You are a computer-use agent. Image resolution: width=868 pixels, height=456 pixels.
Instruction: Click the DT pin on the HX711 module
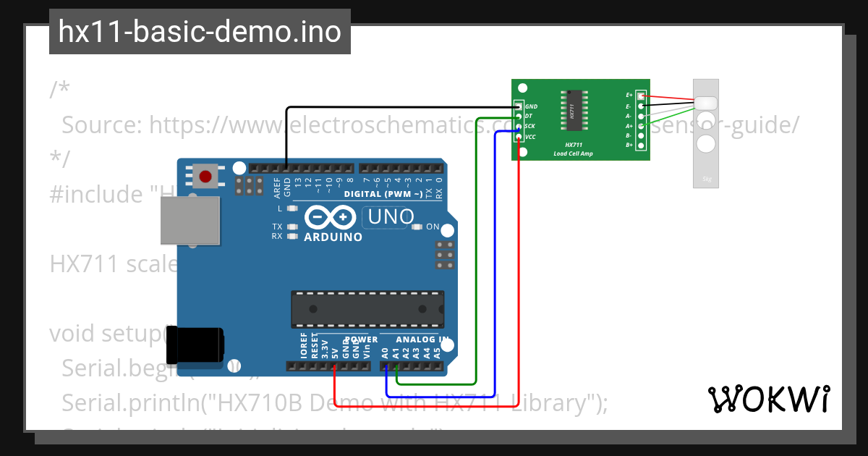click(x=519, y=116)
